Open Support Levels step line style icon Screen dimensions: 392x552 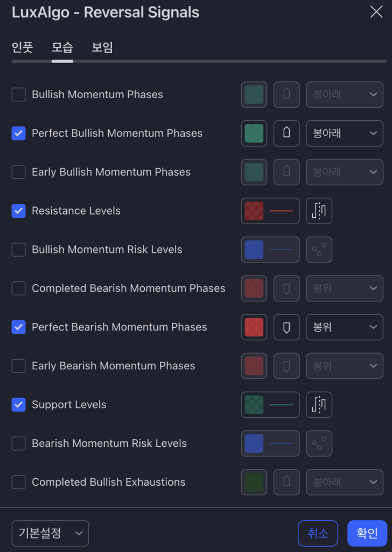point(319,405)
